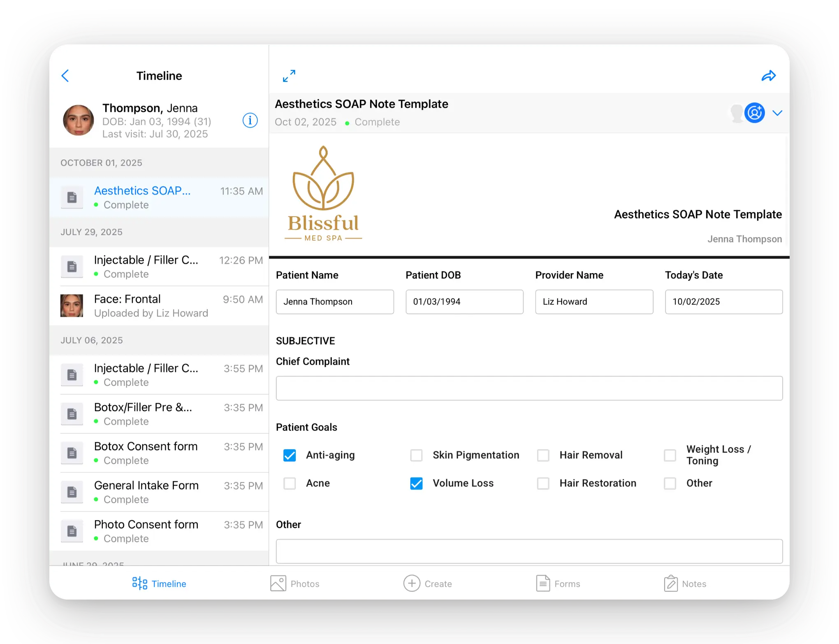Switch to the Photos tab

pyautogui.click(x=294, y=584)
